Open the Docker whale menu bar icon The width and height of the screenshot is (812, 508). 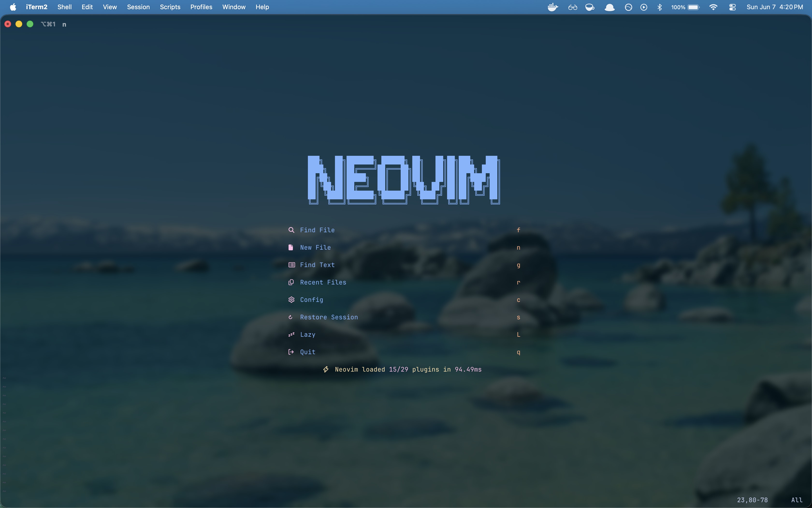point(553,7)
